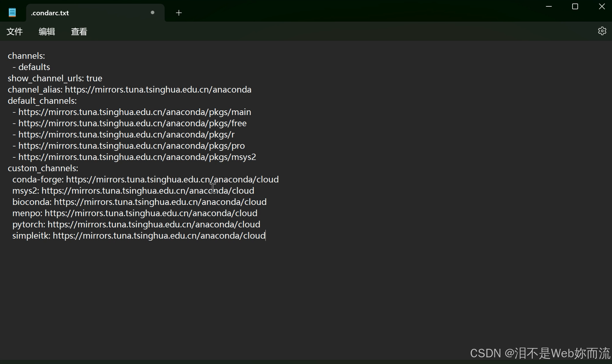Image resolution: width=612 pixels, height=364 pixels.
Task: Click the pkgs/msys2 URL line
Action: [x=137, y=157]
